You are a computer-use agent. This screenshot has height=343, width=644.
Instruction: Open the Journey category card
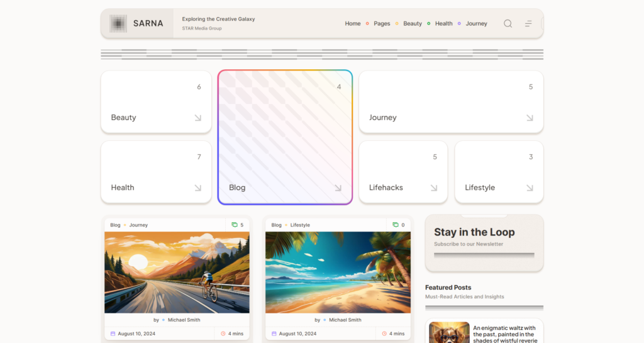point(451,102)
